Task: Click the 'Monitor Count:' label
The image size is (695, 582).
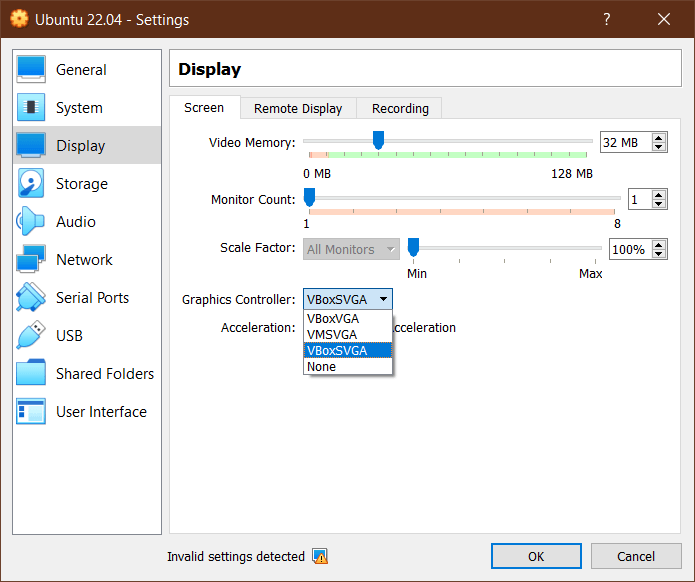Action: point(253,199)
